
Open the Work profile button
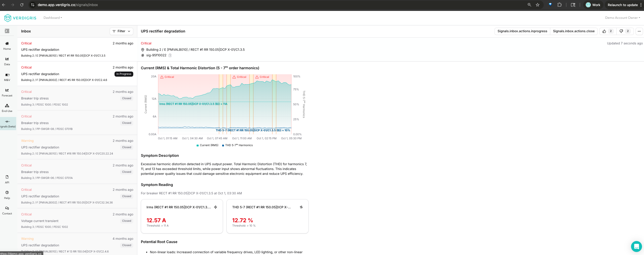(x=593, y=5)
